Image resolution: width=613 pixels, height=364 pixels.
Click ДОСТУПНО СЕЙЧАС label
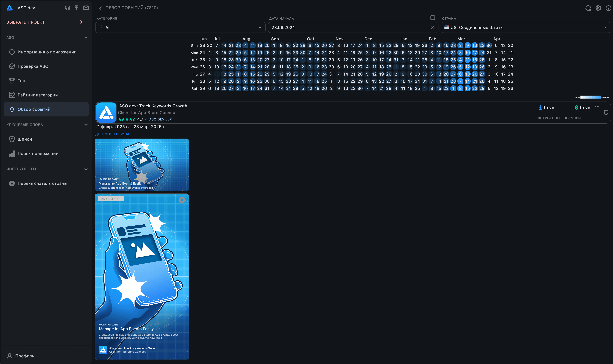(113, 134)
